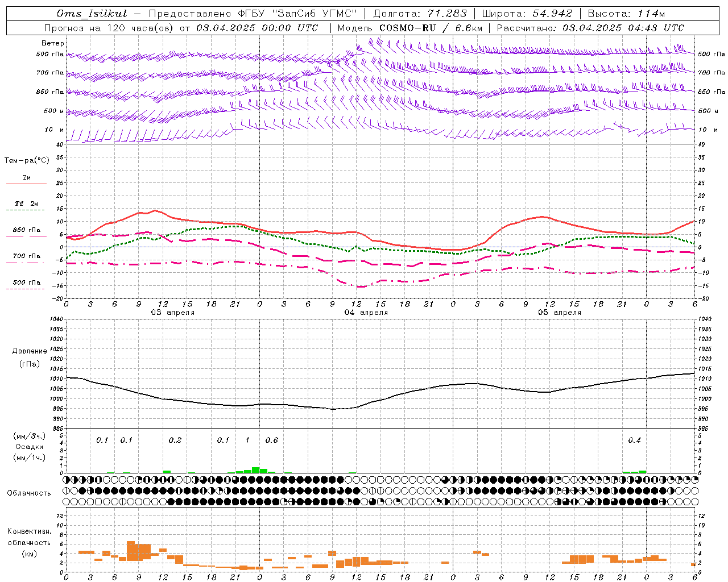Click the 03 апреля date label

172,313
